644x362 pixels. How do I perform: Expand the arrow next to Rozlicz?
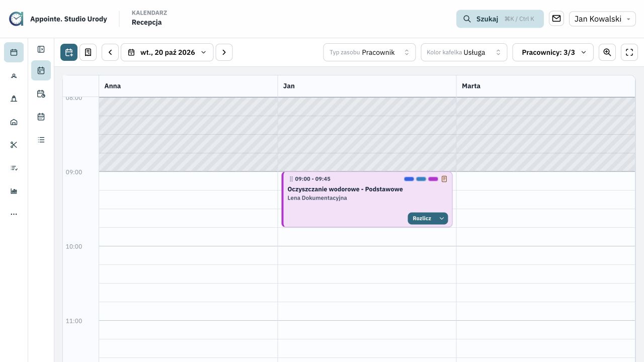point(442,218)
